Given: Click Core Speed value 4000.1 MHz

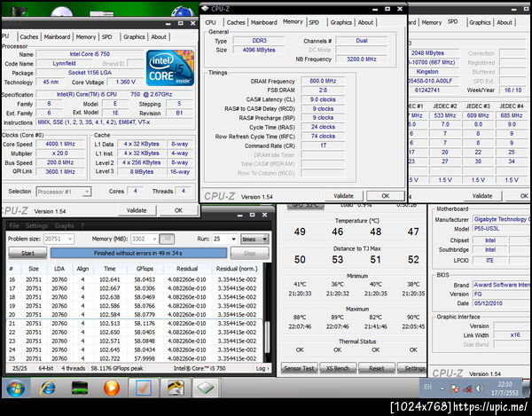Looking at the screenshot, I should 60,144.
